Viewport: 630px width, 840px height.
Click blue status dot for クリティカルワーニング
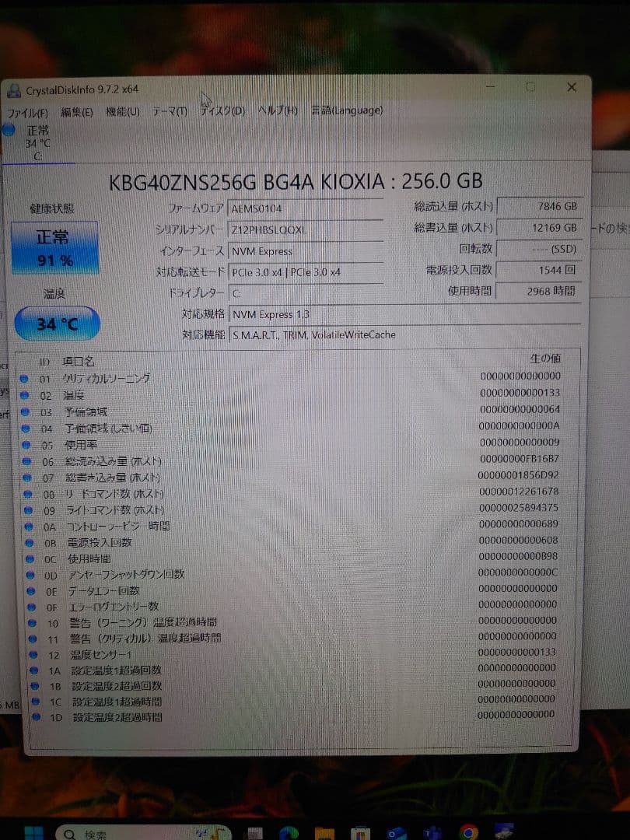[x=24, y=379]
